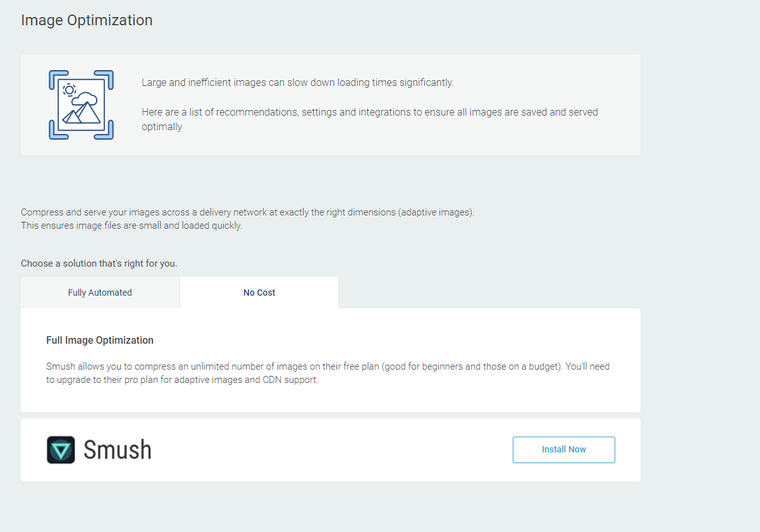Click the solution chooser prompt text
This screenshot has width=760, height=532.
coord(99,263)
